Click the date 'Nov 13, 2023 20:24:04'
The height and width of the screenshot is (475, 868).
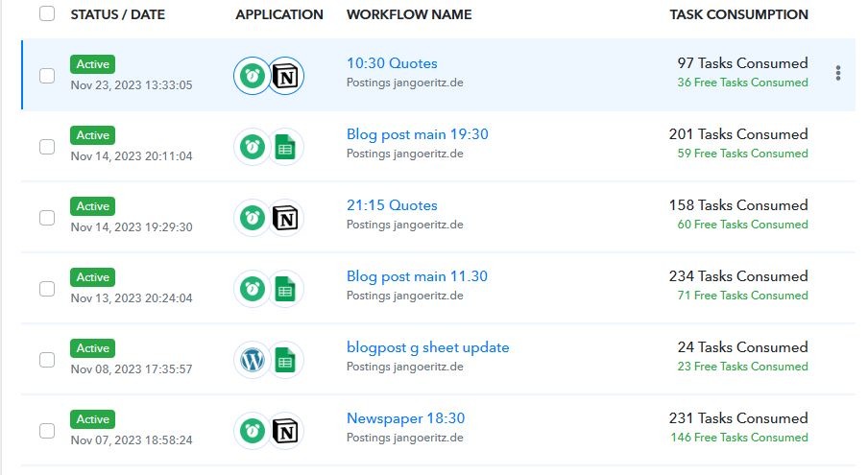pyautogui.click(x=132, y=298)
